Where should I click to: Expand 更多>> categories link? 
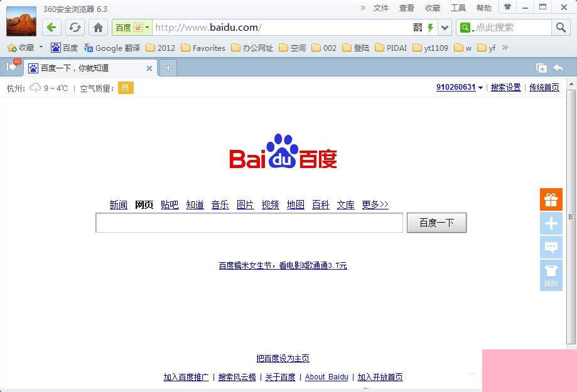coord(375,204)
